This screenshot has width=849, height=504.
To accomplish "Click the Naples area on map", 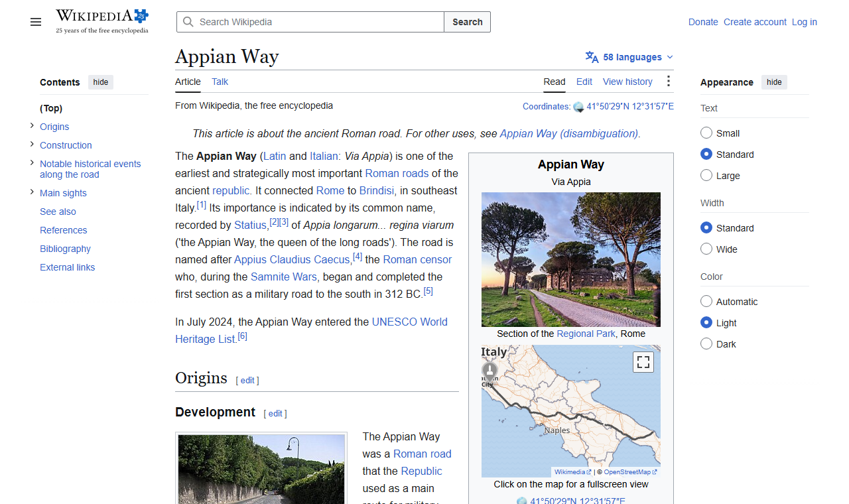I will tap(557, 430).
